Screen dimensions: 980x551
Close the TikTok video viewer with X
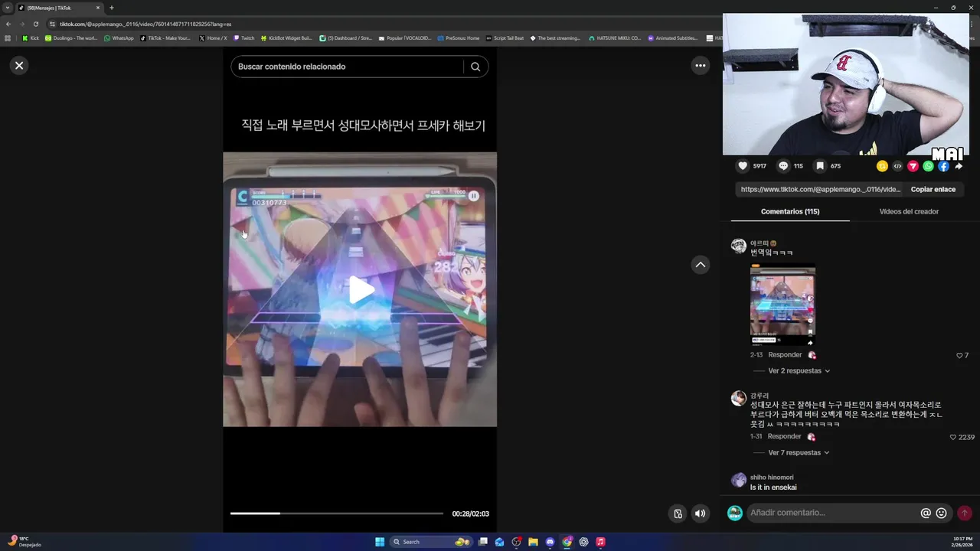[x=19, y=66]
